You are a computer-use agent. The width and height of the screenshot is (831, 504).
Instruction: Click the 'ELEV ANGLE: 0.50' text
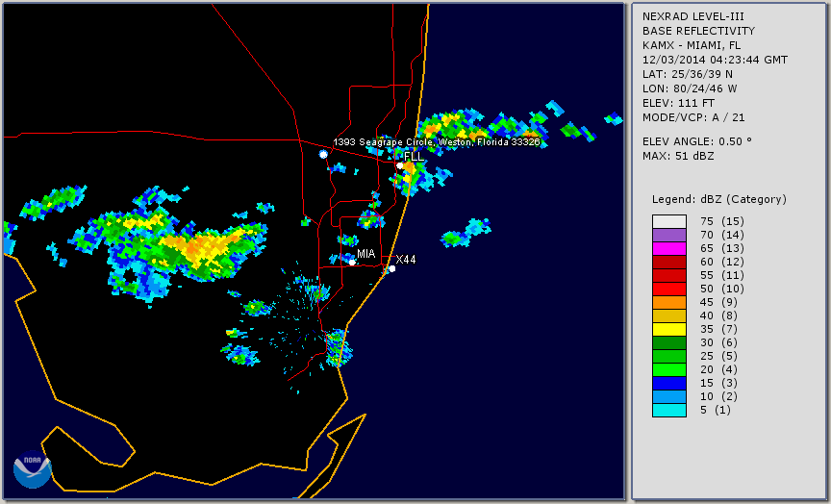click(x=697, y=141)
